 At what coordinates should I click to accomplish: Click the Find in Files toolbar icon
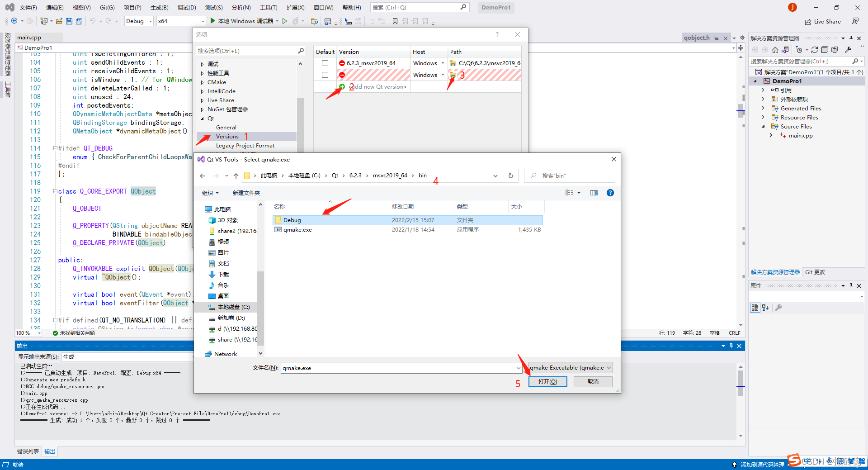(x=315, y=21)
